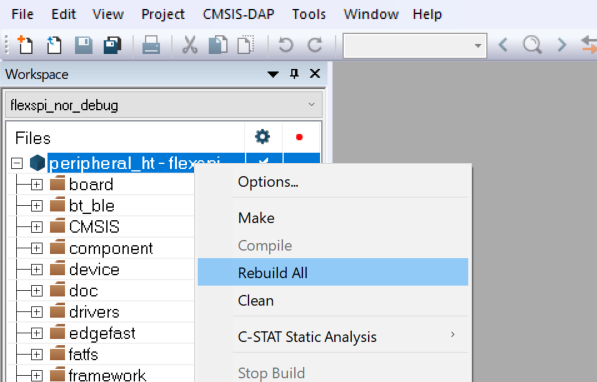Click the Save All icon

[x=112, y=45]
